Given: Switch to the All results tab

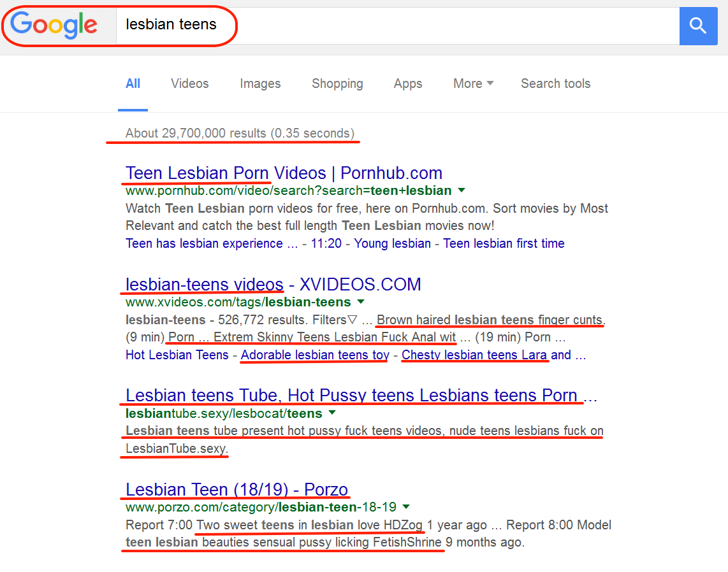Looking at the screenshot, I should [x=133, y=84].
